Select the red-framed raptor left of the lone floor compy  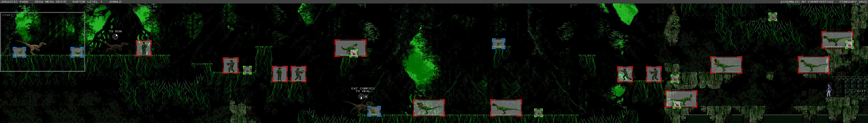[x=506, y=108]
